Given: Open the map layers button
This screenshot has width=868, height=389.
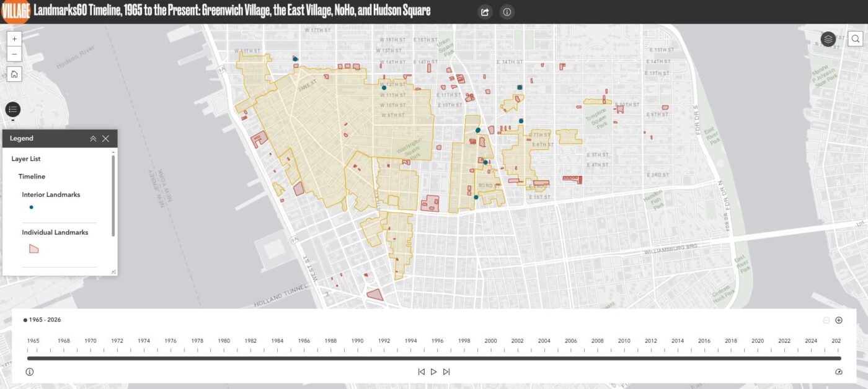Looking at the screenshot, I should (x=828, y=39).
